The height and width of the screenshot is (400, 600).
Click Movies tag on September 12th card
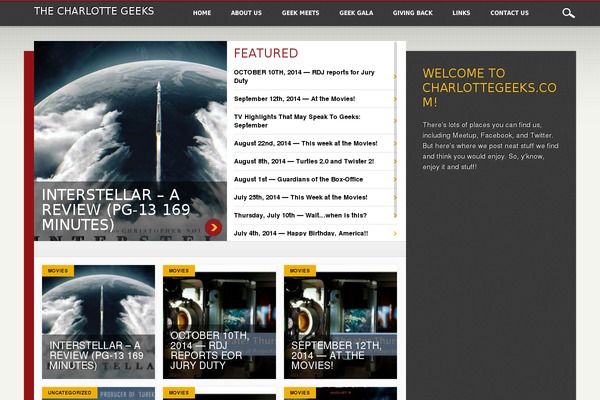tap(300, 271)
